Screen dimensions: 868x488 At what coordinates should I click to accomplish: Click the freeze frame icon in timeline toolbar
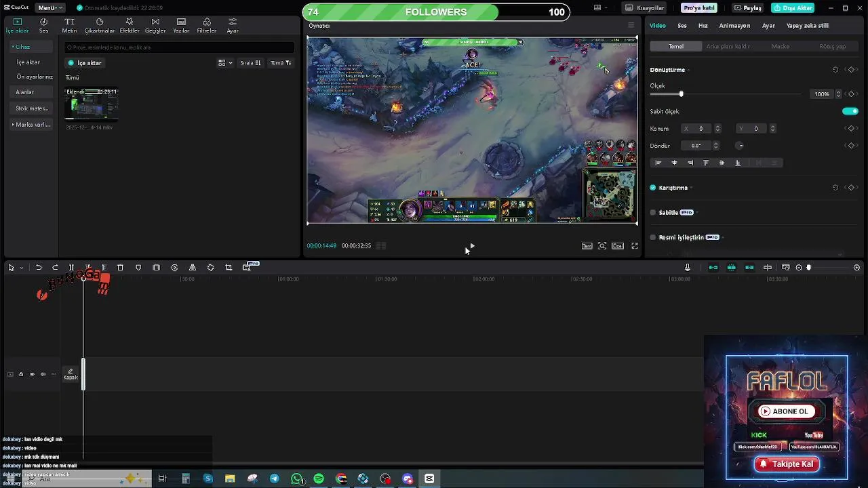pos(156,268)
